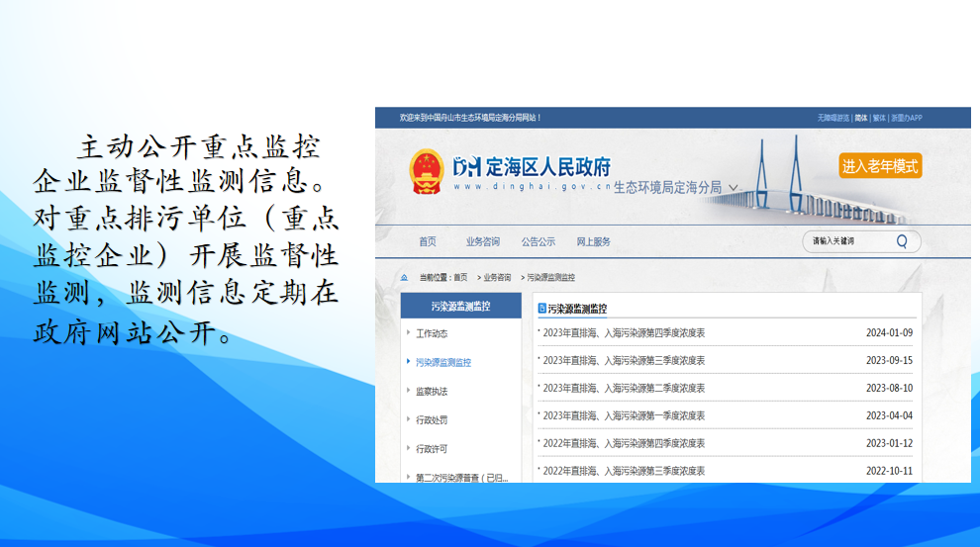Click the national emblem logo
The width and height of the screenshot is (980, 547).
[427, 170]
